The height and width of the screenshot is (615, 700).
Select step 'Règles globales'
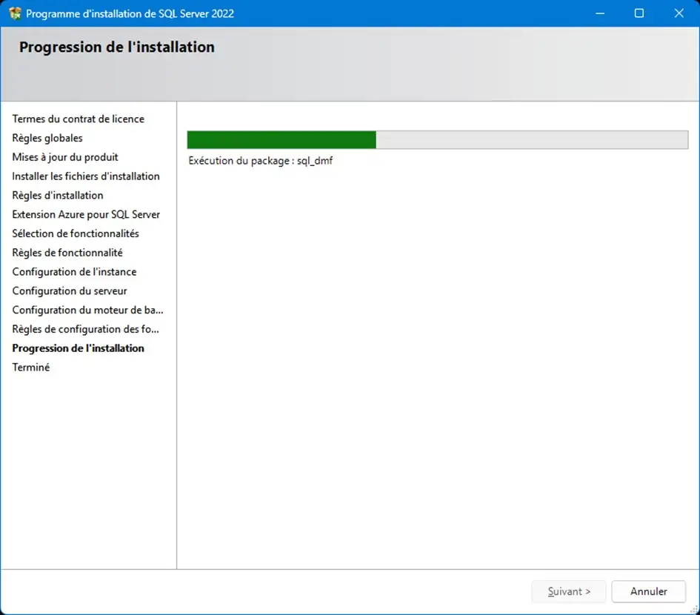pyautogui.click(x=47, y=138)
